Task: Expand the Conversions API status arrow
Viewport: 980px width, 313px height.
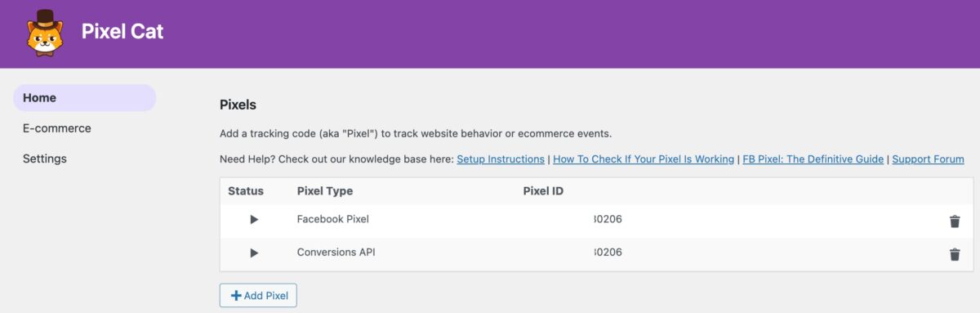Action: [x=254, y=253]
